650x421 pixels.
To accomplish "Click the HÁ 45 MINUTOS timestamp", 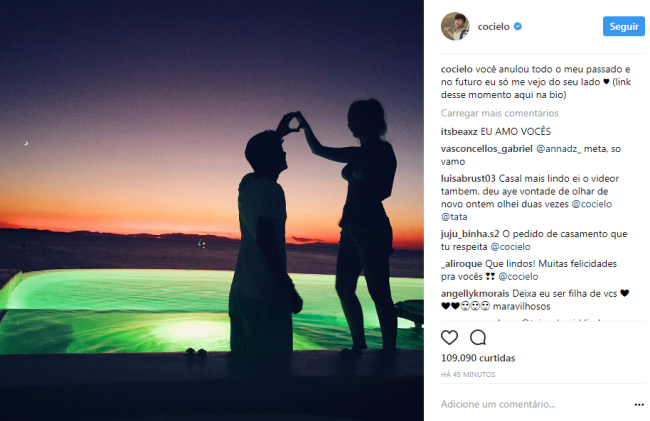I will [x=468, y=375].
